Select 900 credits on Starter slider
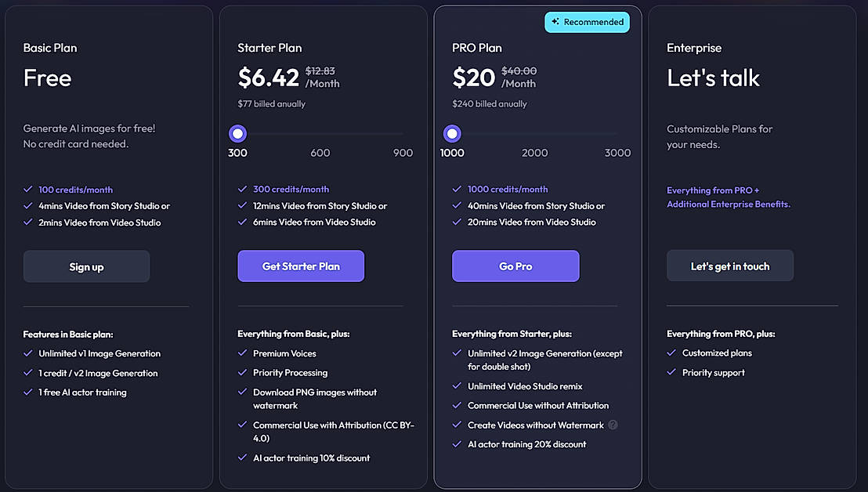868x492 pixels. tap(403, 153)
